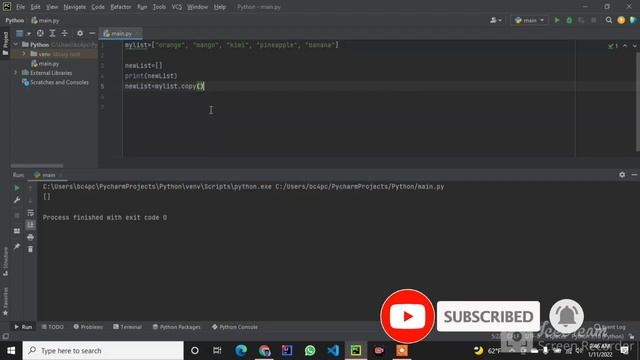Open the Code menu

(x=98, y=7)
